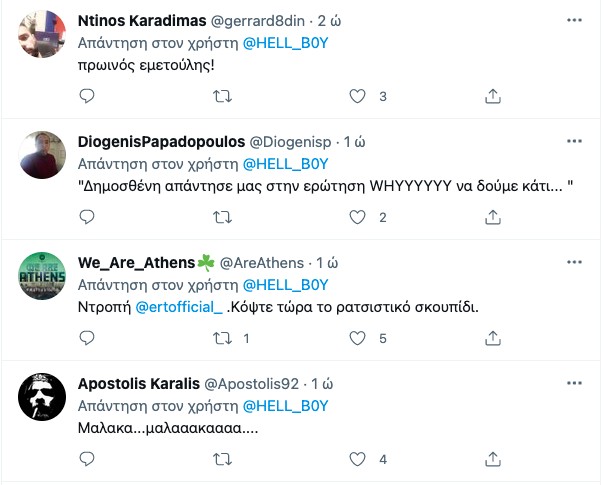This screenshot has width=605, height=485.
Task: Open more options for DiogenisPapadopoulos's tweet
Action: point(573,141)
